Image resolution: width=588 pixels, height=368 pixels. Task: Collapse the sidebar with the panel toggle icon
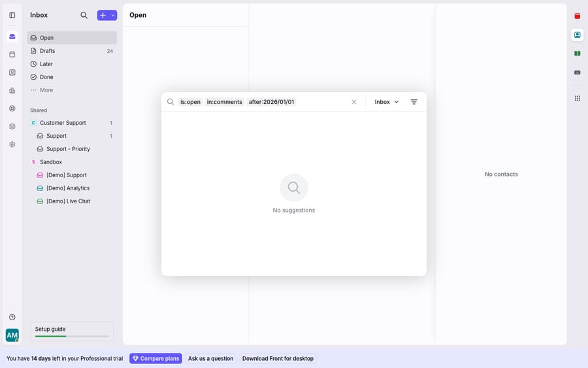(12, 16)
